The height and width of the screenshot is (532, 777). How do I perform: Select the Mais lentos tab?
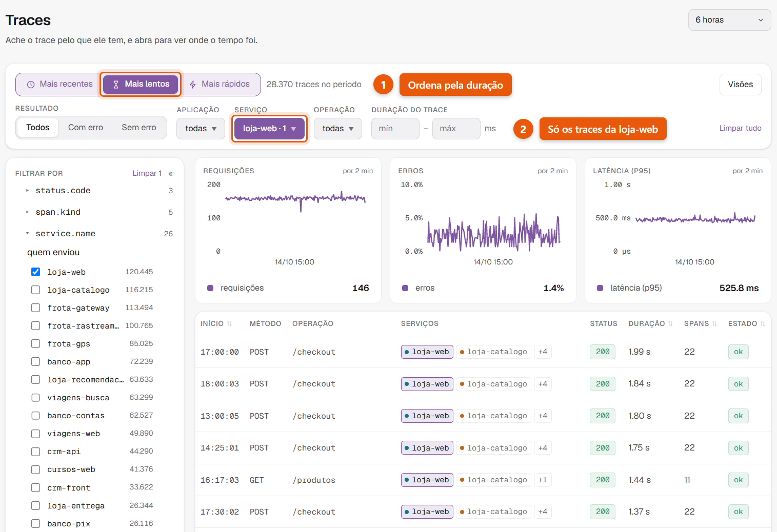tap(141, 85)
